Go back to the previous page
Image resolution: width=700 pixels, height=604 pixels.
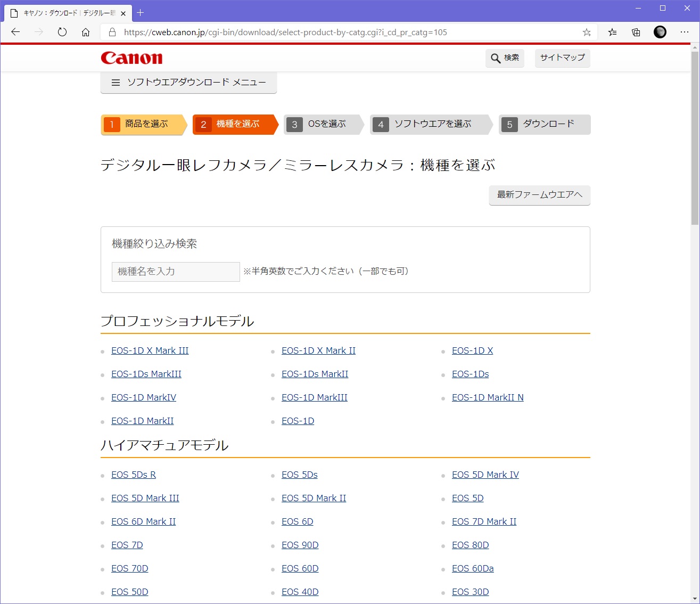pyautogui.click(x=15, y=32)
